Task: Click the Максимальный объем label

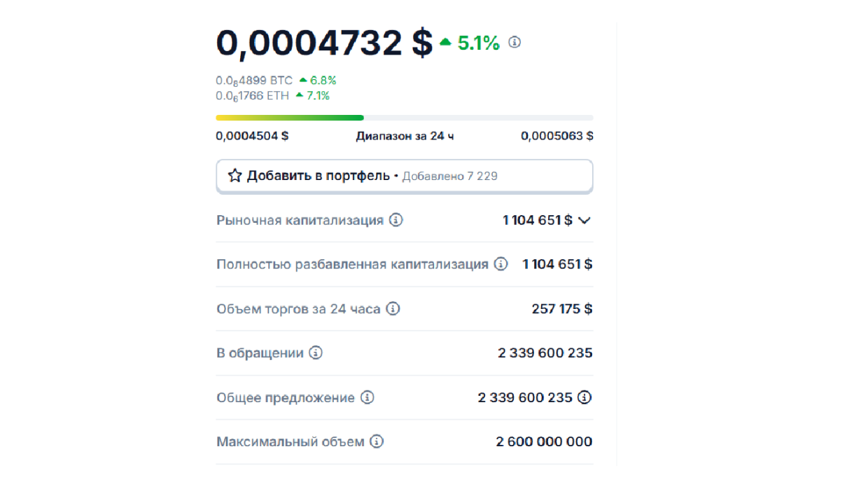Action: coord(290,441)
